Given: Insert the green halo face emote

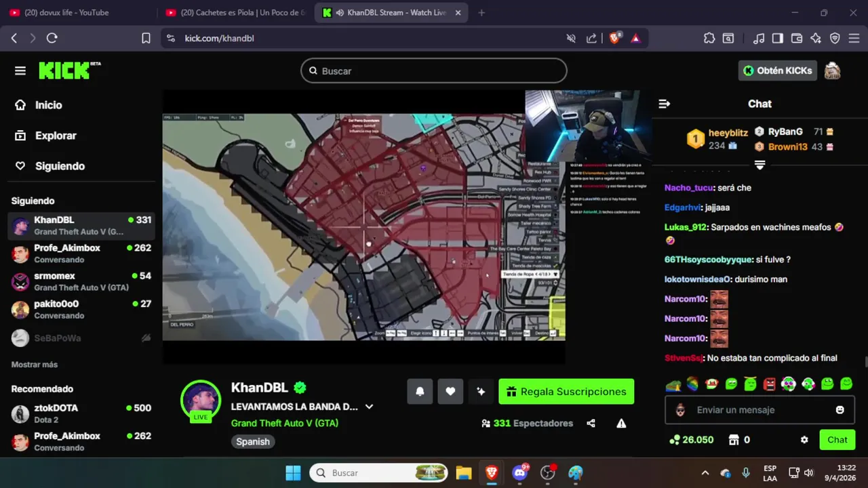Looking at the screenshot, I should coord(750,384).
